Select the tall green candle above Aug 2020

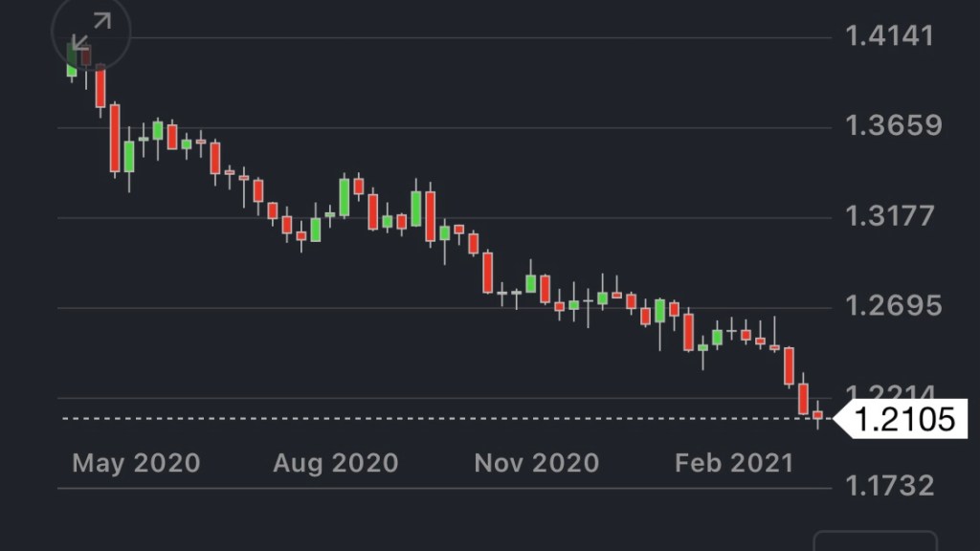[345, 197]
